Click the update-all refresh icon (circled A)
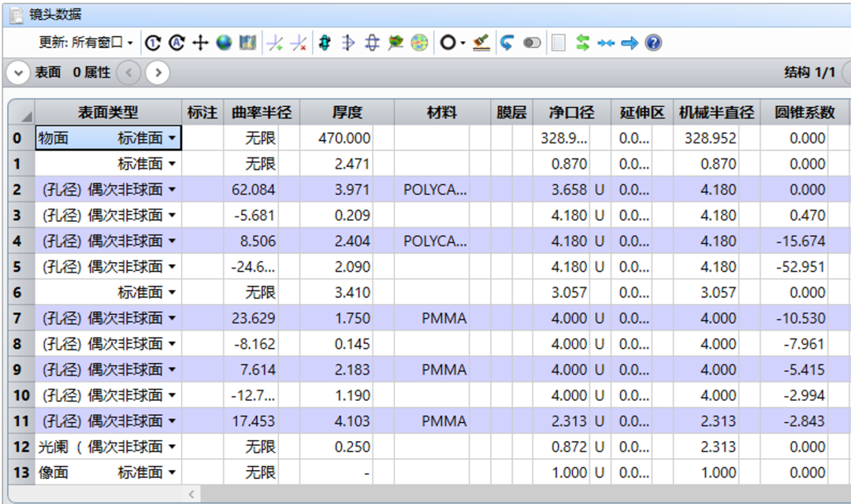The image size is (851, 504). [x=177, y=43]
